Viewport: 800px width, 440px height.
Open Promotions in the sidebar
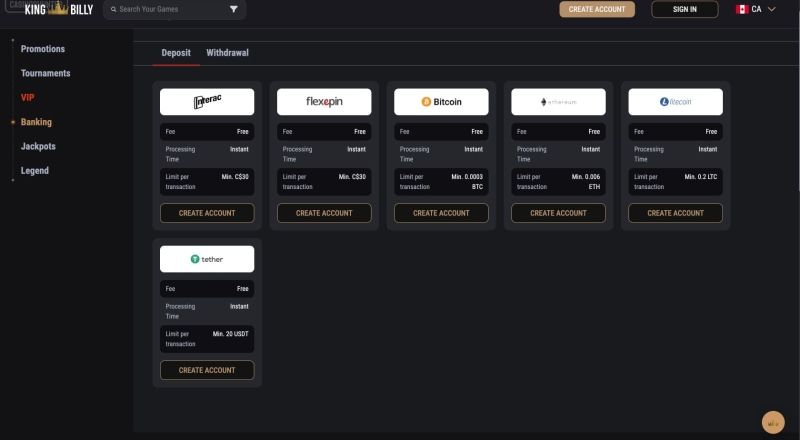point(43,49)
